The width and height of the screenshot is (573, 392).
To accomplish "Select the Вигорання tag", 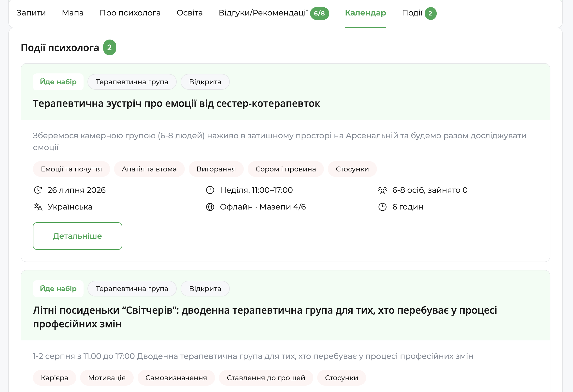I will pyautogui.click(x=216, y=169).
